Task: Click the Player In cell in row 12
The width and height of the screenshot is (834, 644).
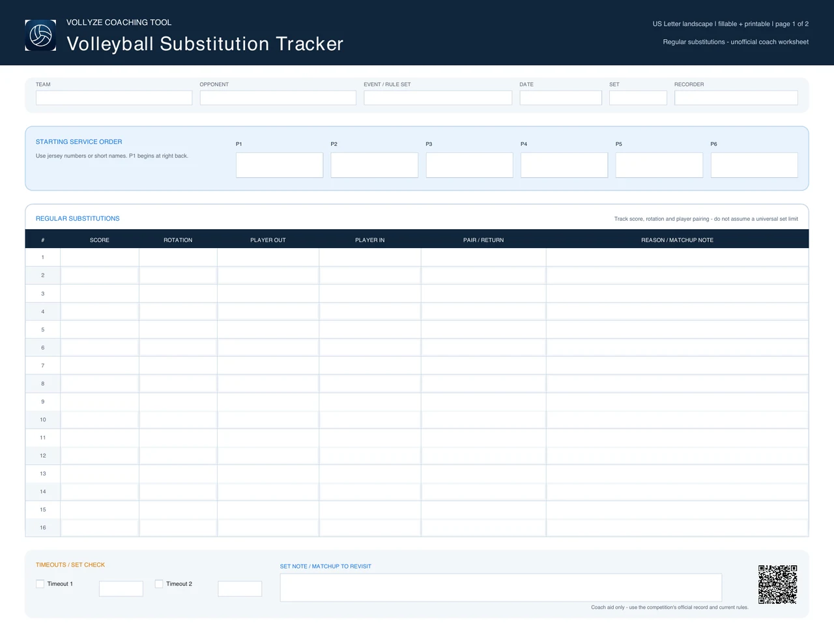Action: [370, 456]
